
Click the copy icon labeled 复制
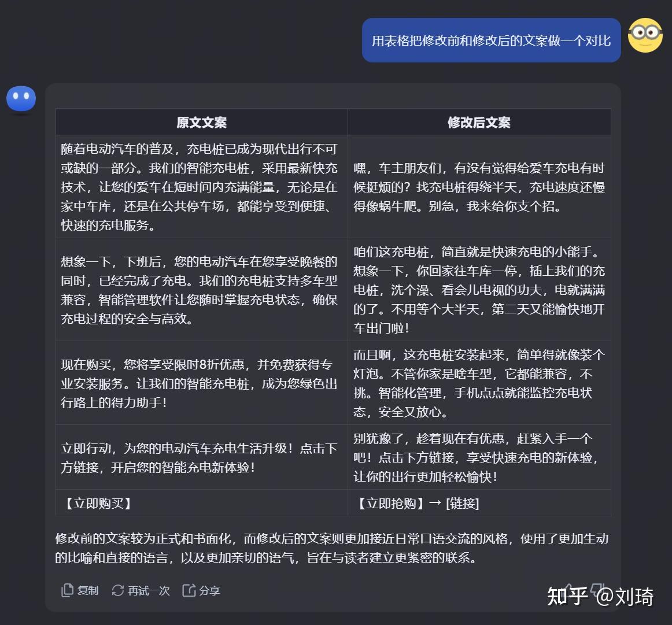pos(67,590)
